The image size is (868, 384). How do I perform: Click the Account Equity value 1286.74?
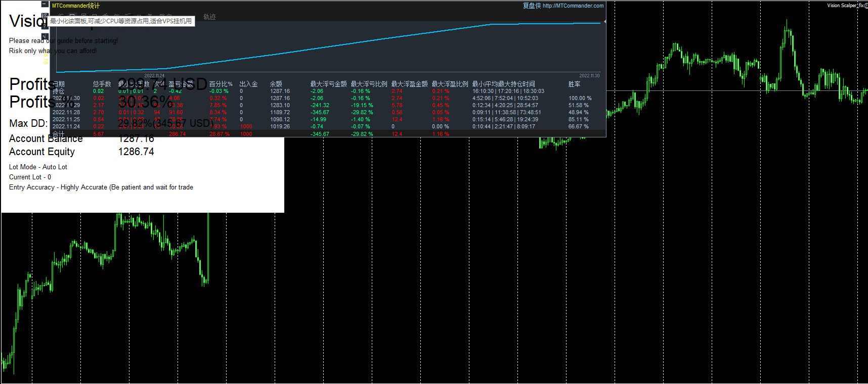(x=136, y=152)
